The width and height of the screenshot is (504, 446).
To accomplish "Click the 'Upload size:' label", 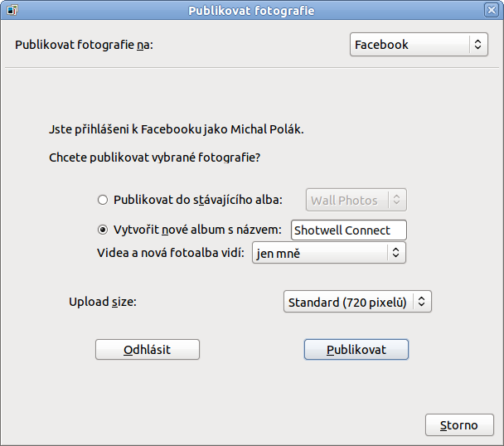I will click(x=103, y=302).
